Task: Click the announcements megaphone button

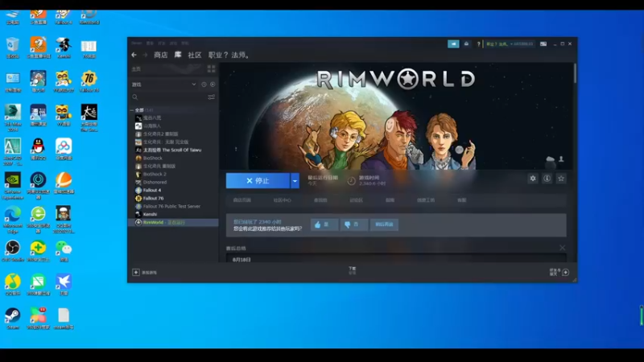Action: (453, 44)
